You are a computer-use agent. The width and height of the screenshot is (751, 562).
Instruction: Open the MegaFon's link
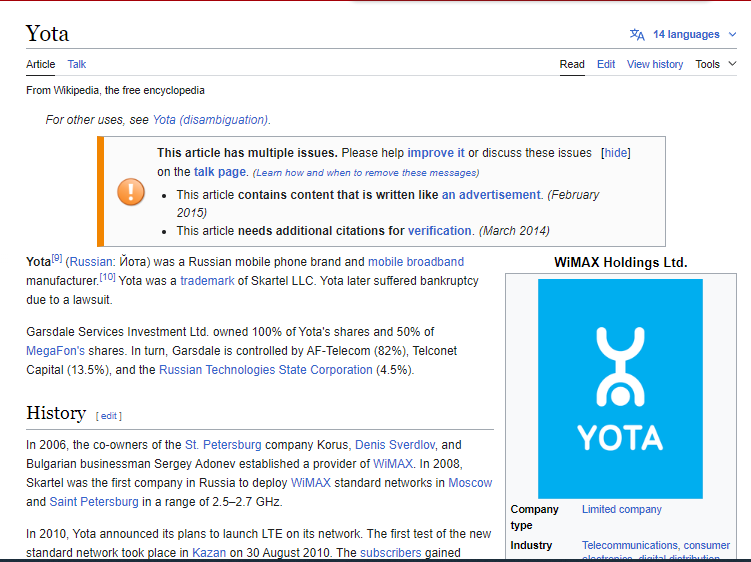click(55, 351)
